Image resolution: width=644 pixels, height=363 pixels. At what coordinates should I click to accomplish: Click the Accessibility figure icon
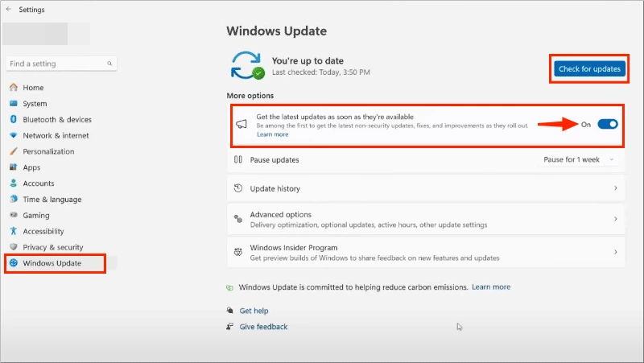pyautogui.click(x=14, y=231)
